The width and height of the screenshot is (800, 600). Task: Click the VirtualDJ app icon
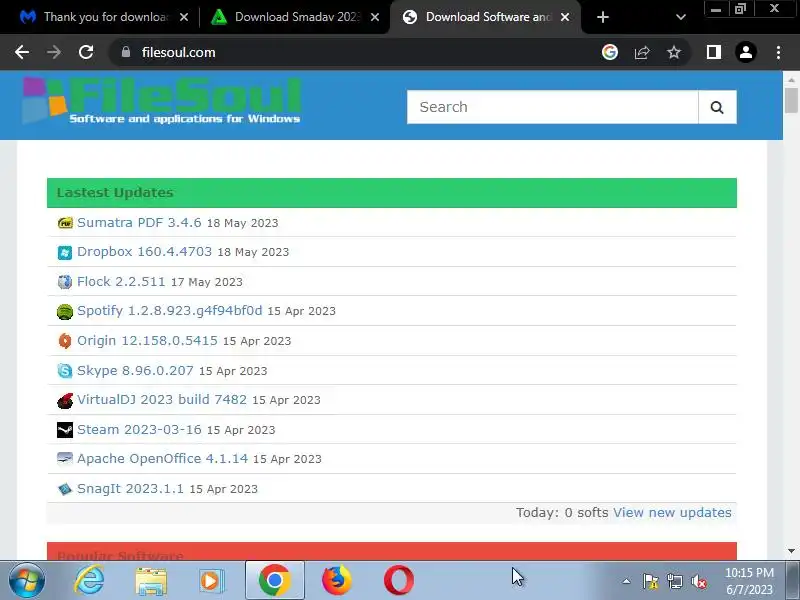pyautogui.click(x=65, y=401)
